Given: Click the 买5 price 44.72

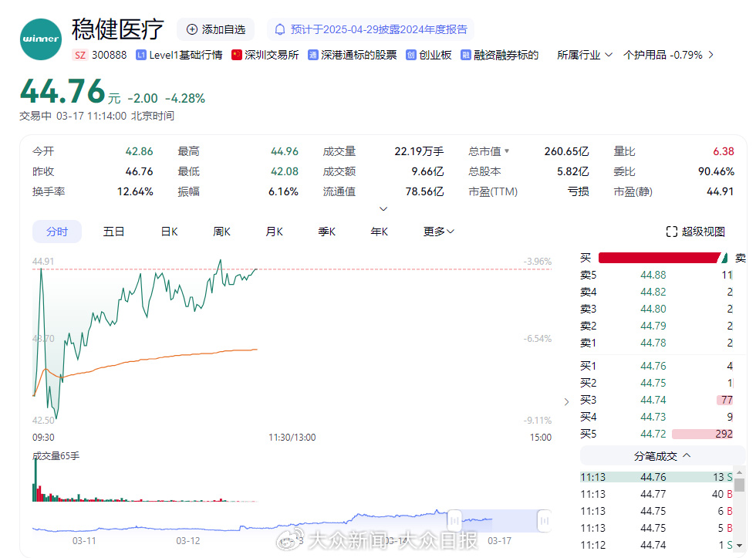Looking at the screenshot, I should coord(653,434).
